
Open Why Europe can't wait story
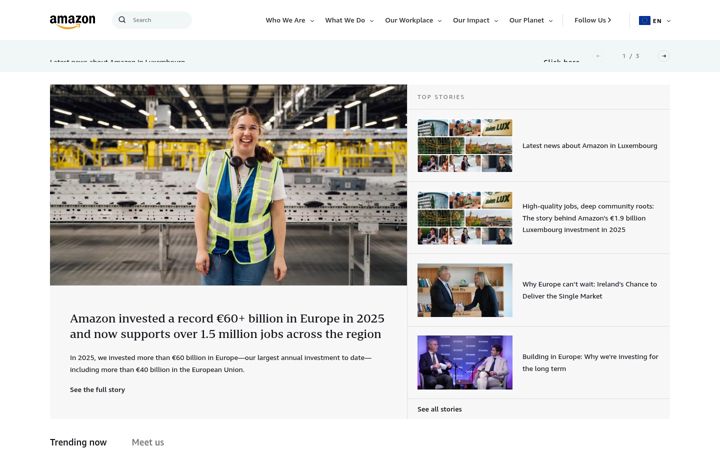coord(590,290)
